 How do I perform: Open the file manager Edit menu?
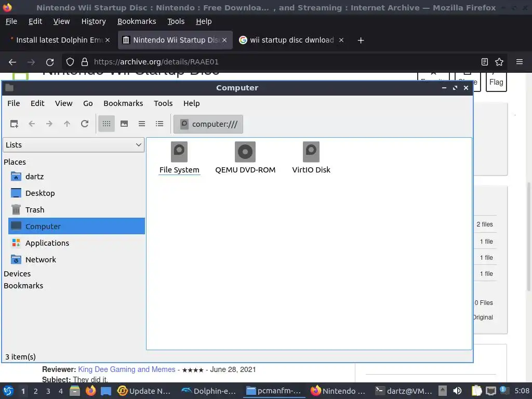point(37,103)
